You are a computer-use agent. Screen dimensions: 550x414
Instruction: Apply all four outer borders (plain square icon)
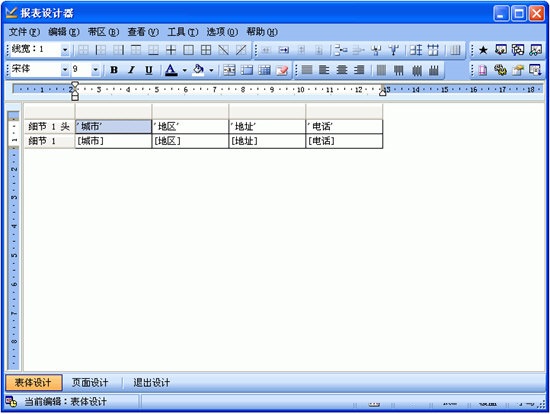coord(188,50)
